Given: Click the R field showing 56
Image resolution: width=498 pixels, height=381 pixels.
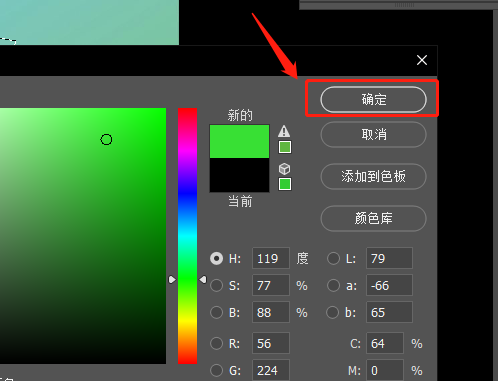Looking at the screenshot, I should [x=271, y=343].
